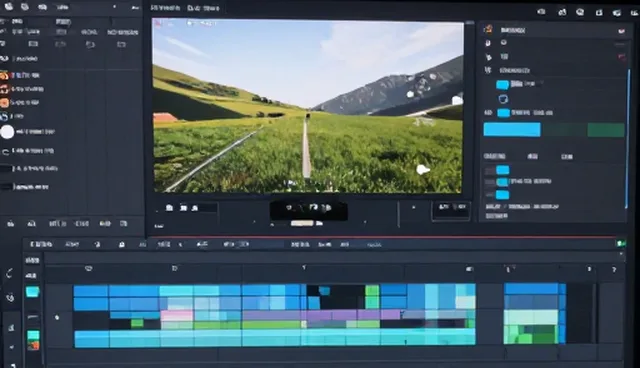Click the black timecode box under the preview
The width and height of the screenshot is (640, 368).
(x=309, y=210)
